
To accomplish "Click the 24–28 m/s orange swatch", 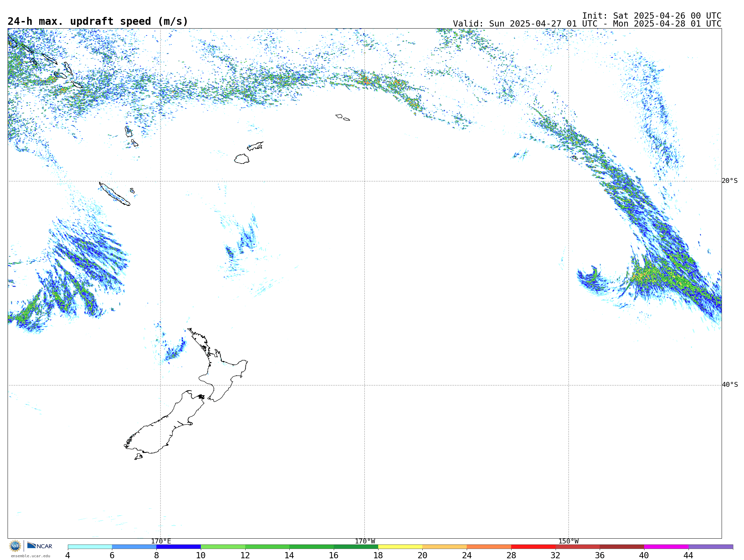I will [x=489, y=547].
